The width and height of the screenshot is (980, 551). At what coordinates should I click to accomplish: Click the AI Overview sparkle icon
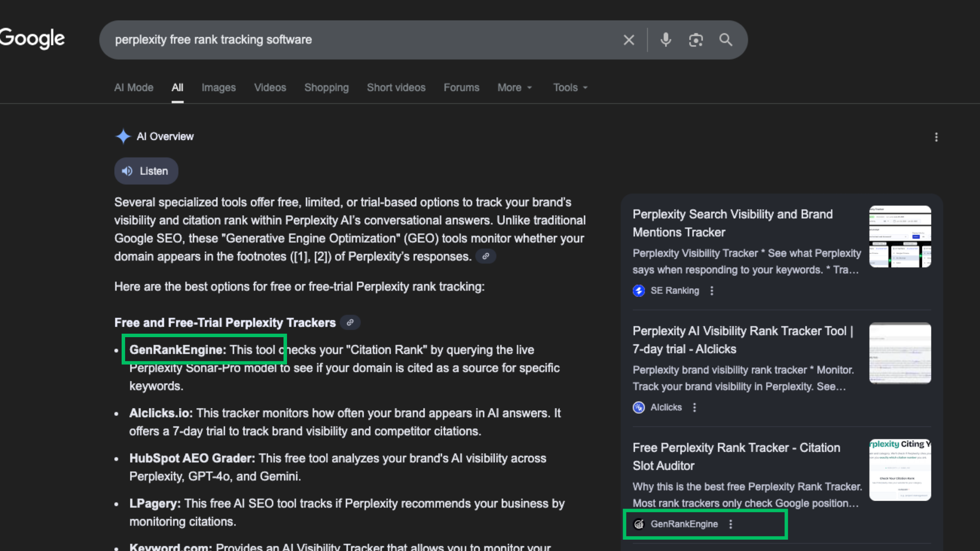tap(123, 136)
